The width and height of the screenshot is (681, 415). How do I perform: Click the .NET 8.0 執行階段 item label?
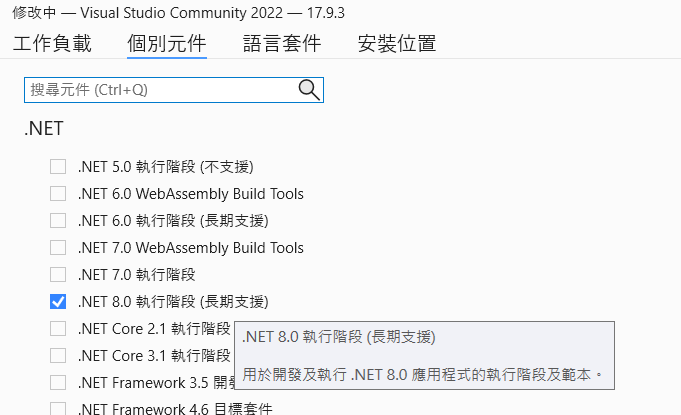tap(173, 302)
